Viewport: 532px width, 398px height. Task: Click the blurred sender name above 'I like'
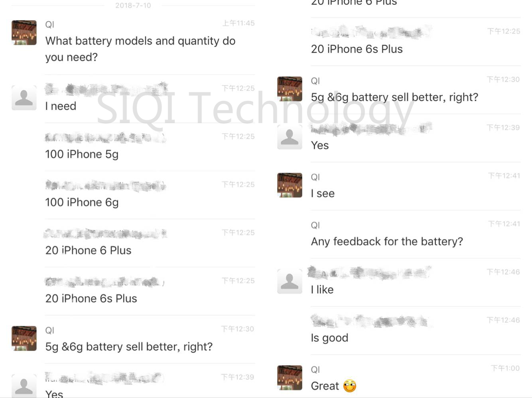click(369, 273)
